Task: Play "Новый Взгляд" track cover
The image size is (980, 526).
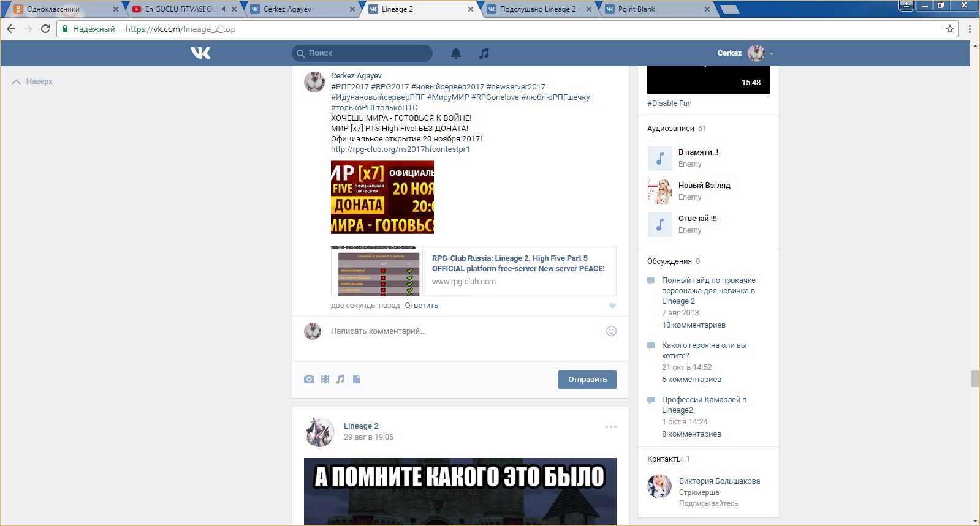Action: click(659, 192)
